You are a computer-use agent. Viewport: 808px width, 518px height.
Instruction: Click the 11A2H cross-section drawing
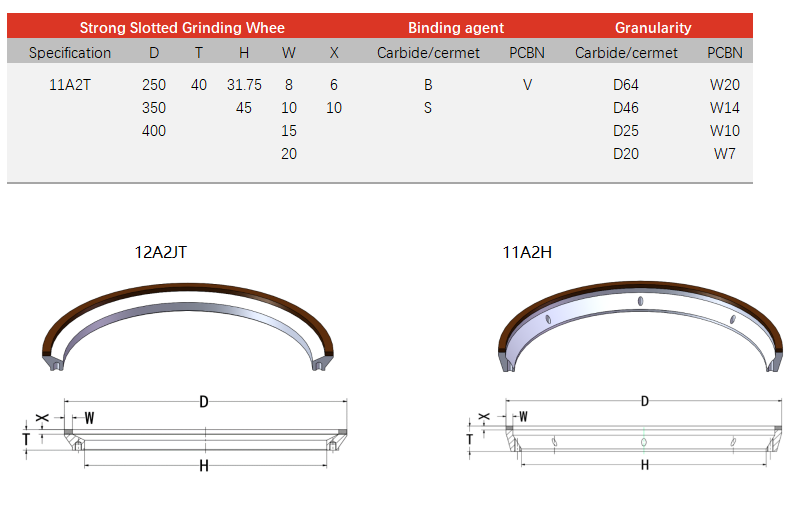(x=626, y=432)
